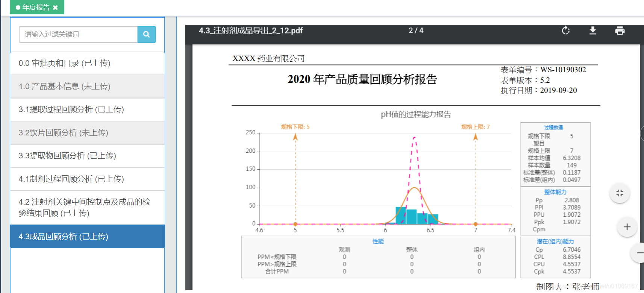
Task: Open 3.2饮片回顾分析 section
Action: (x=87, y=133)
